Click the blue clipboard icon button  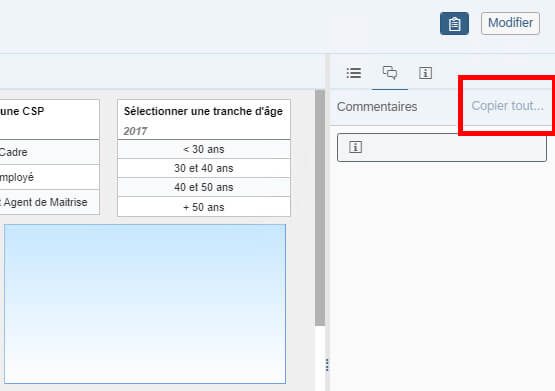click(454, 23)
